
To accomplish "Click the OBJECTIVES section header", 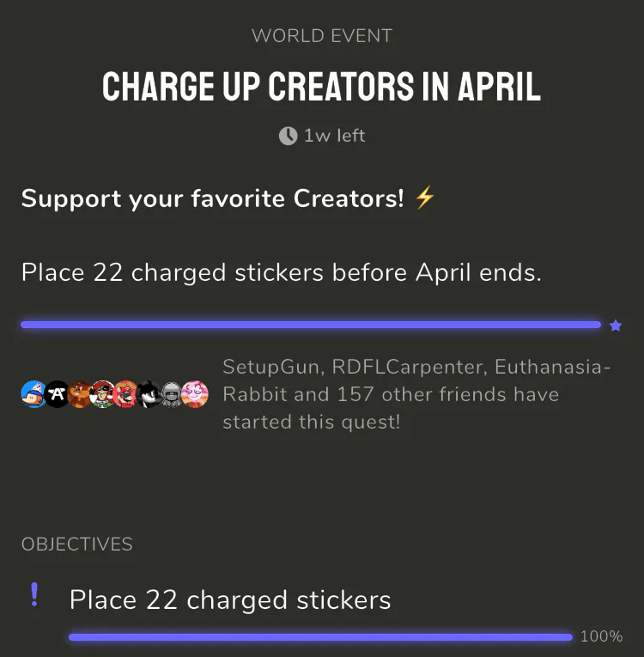I will (x=77, y=544).
